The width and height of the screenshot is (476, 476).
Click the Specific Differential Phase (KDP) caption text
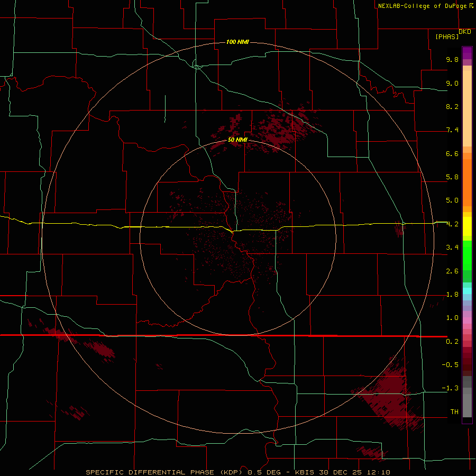[164, 472]
